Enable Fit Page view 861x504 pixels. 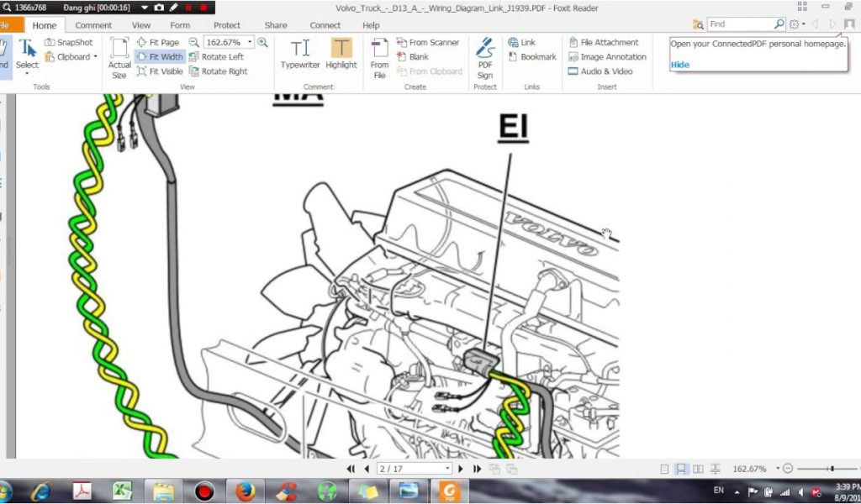[x=157, y=42]
